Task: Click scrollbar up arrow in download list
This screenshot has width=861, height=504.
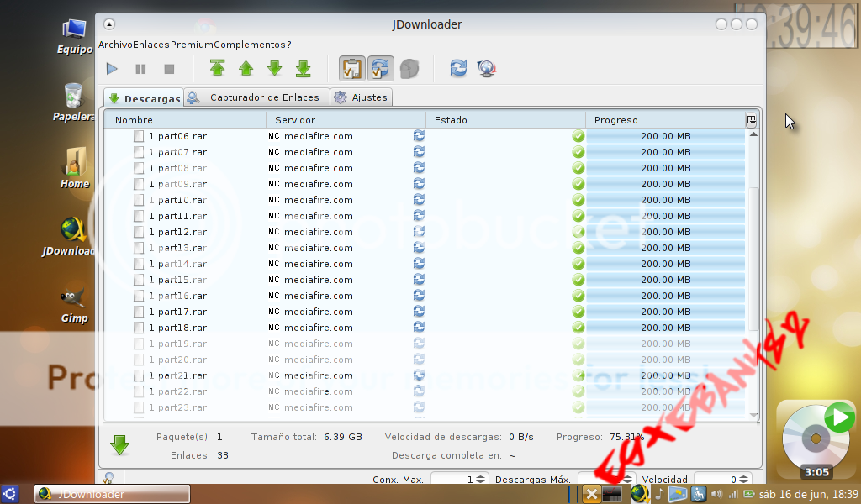Action: coord(753,134)
